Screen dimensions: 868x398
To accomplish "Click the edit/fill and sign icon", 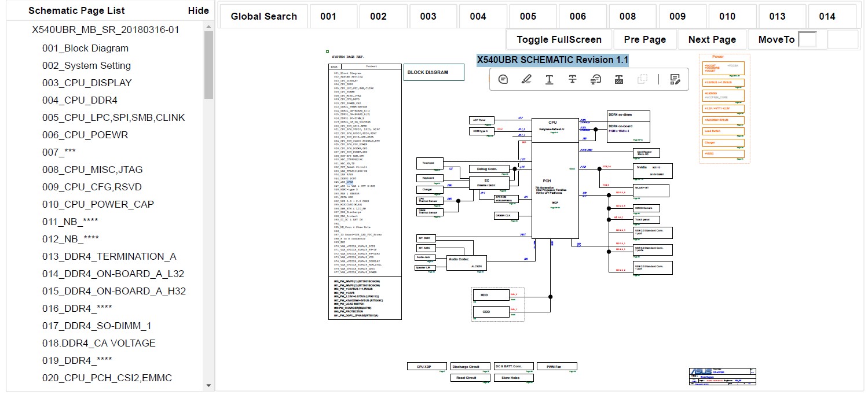I will (675, 79).
